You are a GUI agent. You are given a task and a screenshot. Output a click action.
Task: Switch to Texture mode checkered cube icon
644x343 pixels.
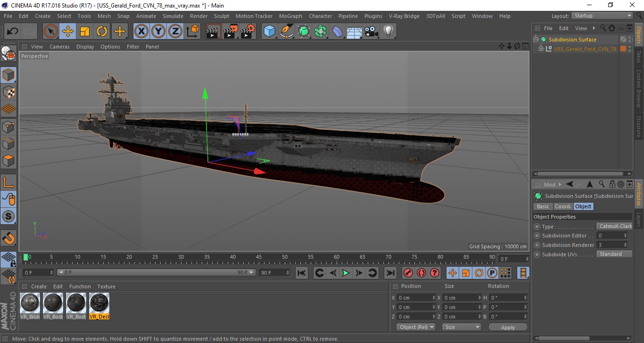click(x=9, y=92)
